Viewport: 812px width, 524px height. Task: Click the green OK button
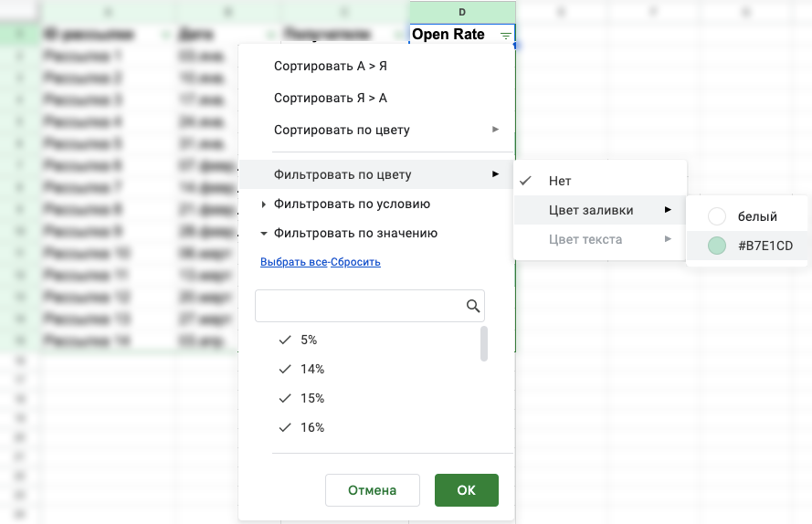pyautogui.click(x=467, y=490)
